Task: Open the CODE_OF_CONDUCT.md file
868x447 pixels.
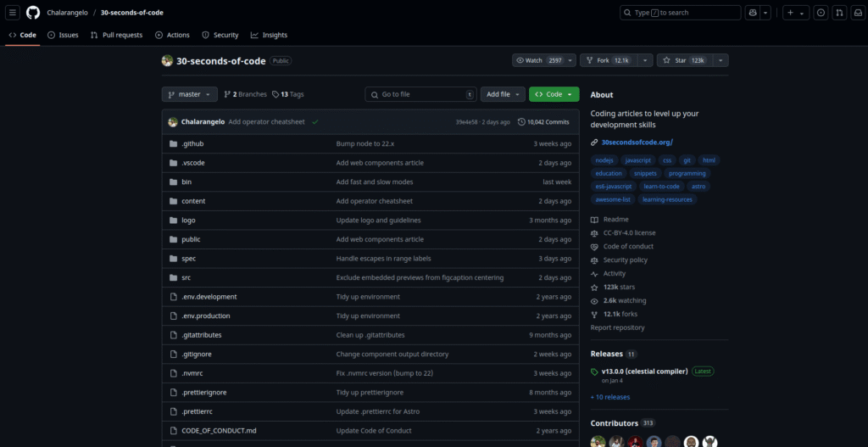Action: [x=220, y=430]
